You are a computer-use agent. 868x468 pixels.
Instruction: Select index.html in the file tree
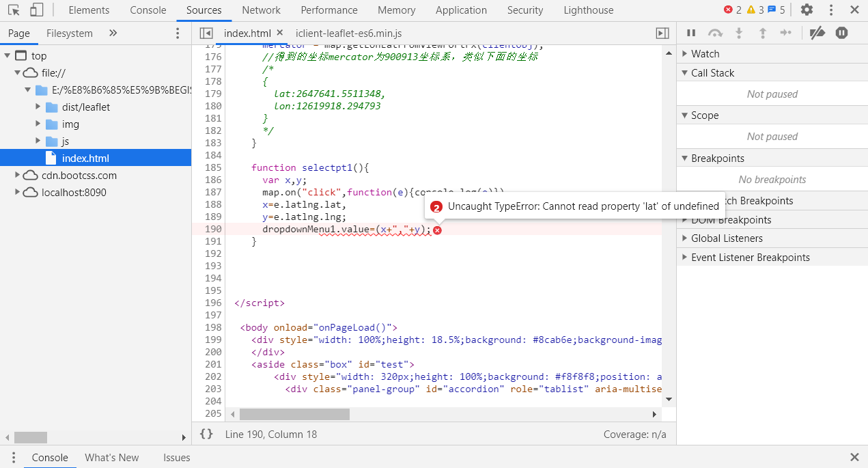pos(96,159)
